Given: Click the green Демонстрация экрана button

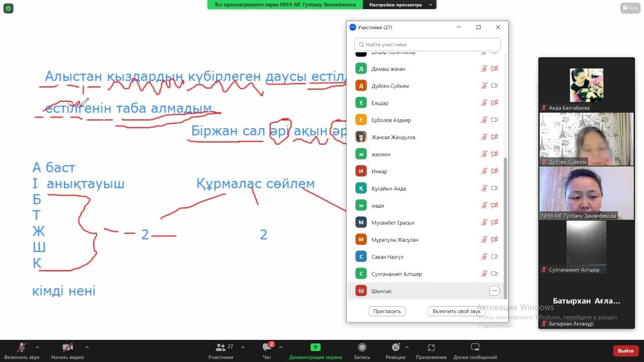Looking at the screenshot, I should tap(315, 347).
